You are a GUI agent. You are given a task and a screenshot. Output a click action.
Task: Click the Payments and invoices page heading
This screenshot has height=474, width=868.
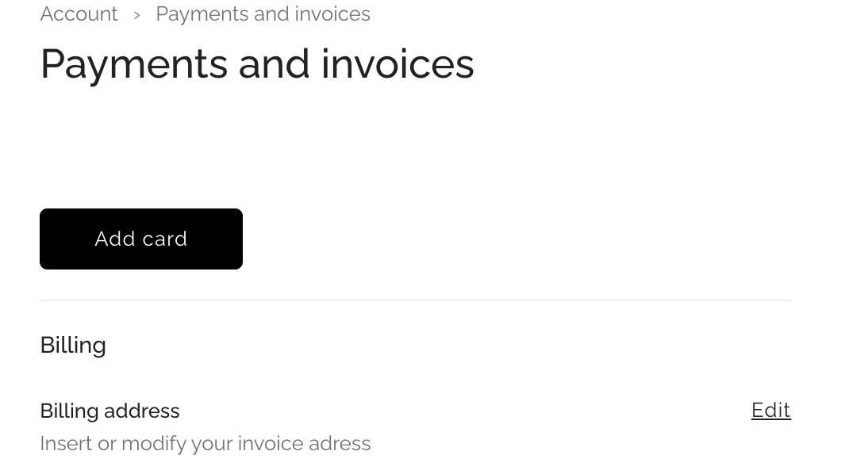coord(256,63)
